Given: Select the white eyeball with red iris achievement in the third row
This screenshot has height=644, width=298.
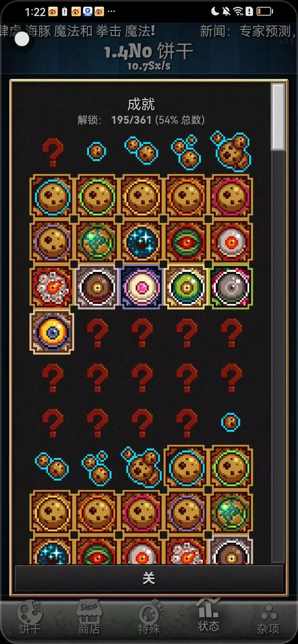Looking at the screenshot, I should (x=231, y=242).
